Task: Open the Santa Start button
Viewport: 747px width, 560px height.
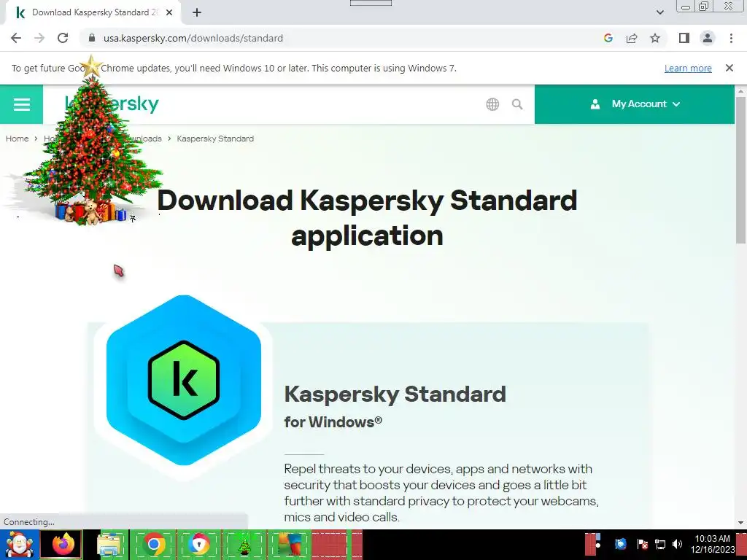Action: pyautogui.click(x=19, y=545)
